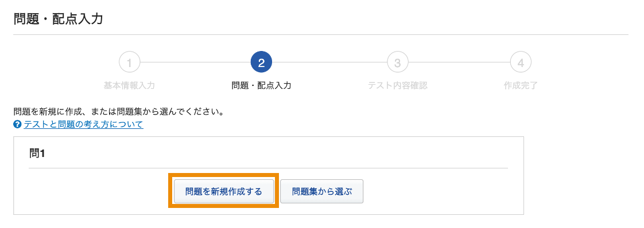
Task: Click the 作成完了 step label
Action: 521,86
